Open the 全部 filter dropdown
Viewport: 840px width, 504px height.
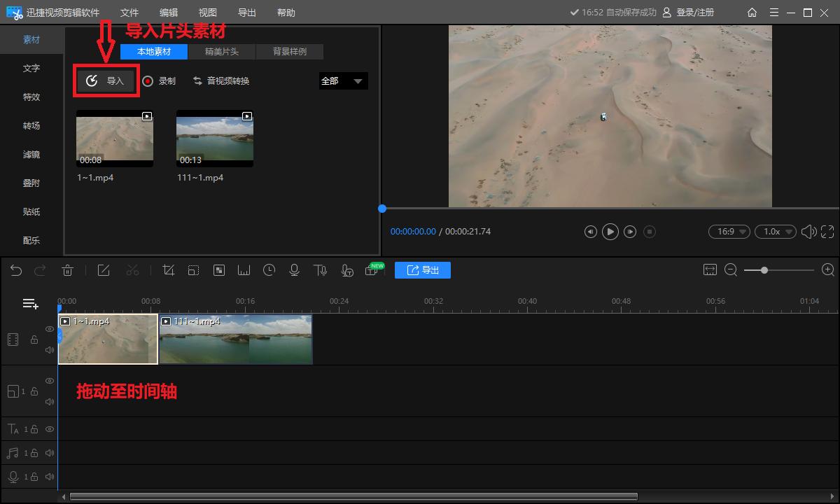pos(343,81)
